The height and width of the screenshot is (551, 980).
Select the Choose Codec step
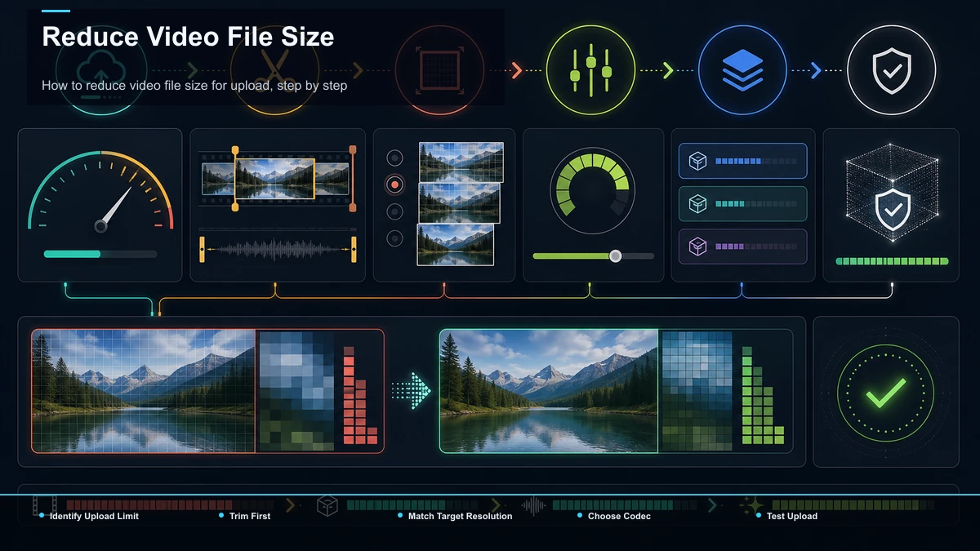click(x=619, y=516)
